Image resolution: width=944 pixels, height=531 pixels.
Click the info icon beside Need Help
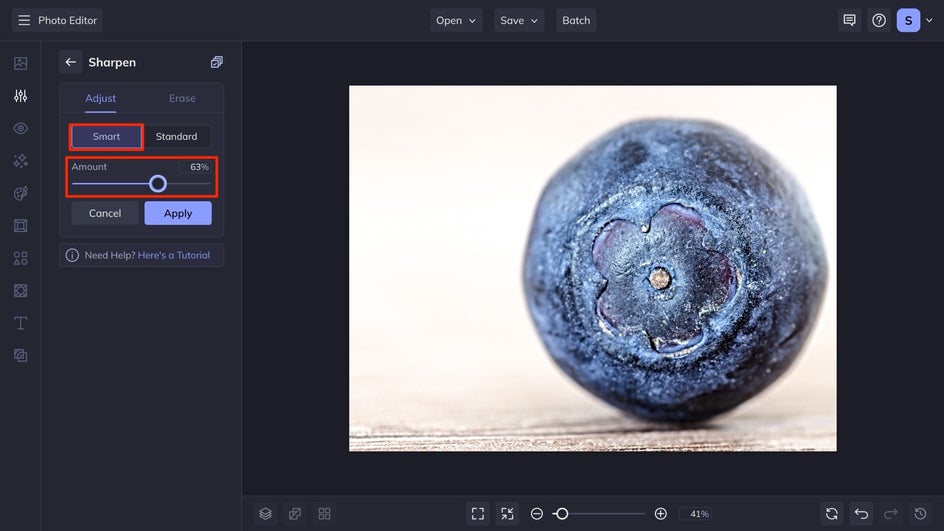pos(72,255)
